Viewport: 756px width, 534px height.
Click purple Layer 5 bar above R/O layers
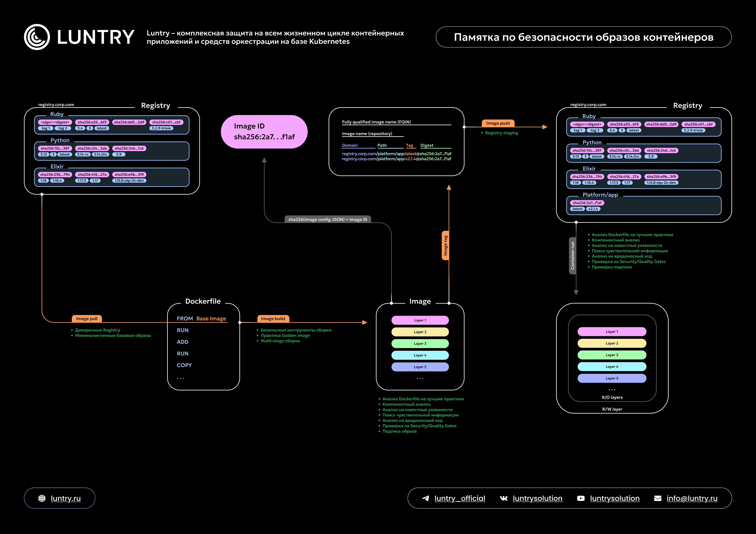pyautogui.click(x=612, y=378)
